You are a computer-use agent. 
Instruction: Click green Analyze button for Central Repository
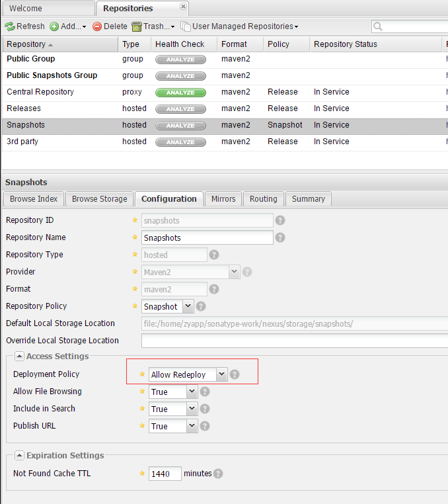tap(180, 93)
